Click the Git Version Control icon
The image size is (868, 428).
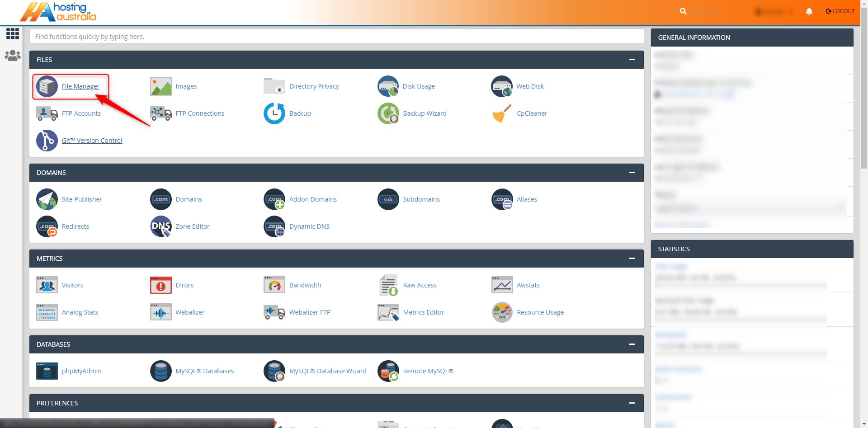(47, 141)
